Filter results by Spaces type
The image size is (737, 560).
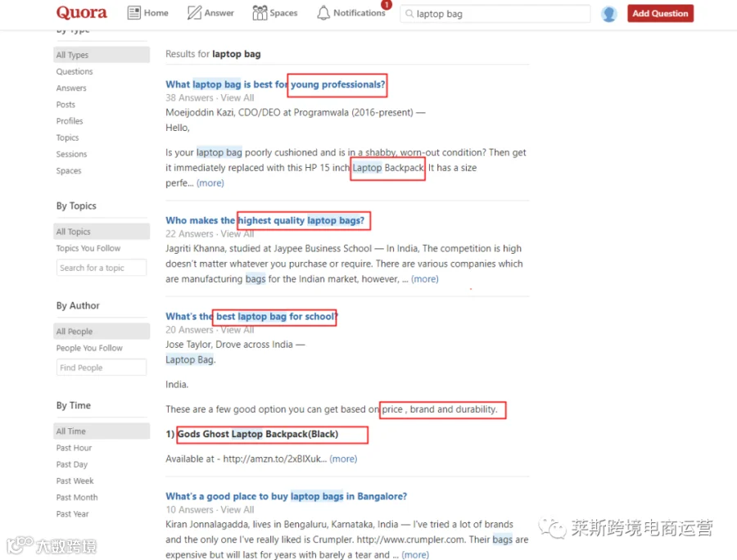tap(69, 170)
